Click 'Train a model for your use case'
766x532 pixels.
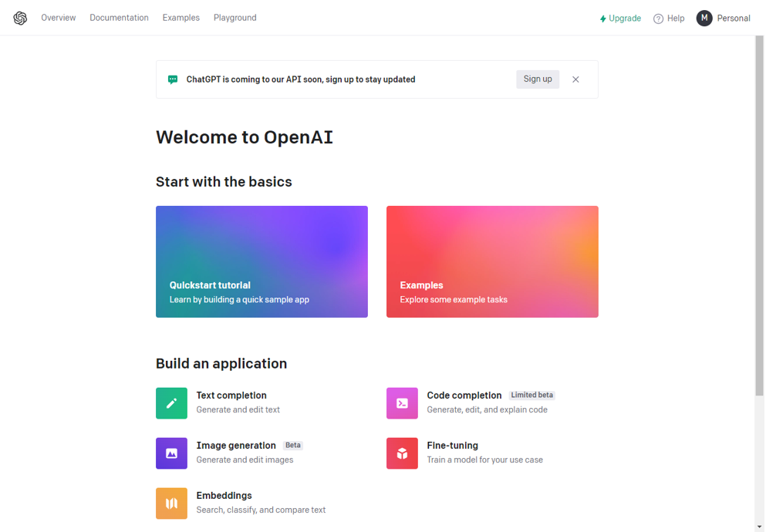(484, 460)
